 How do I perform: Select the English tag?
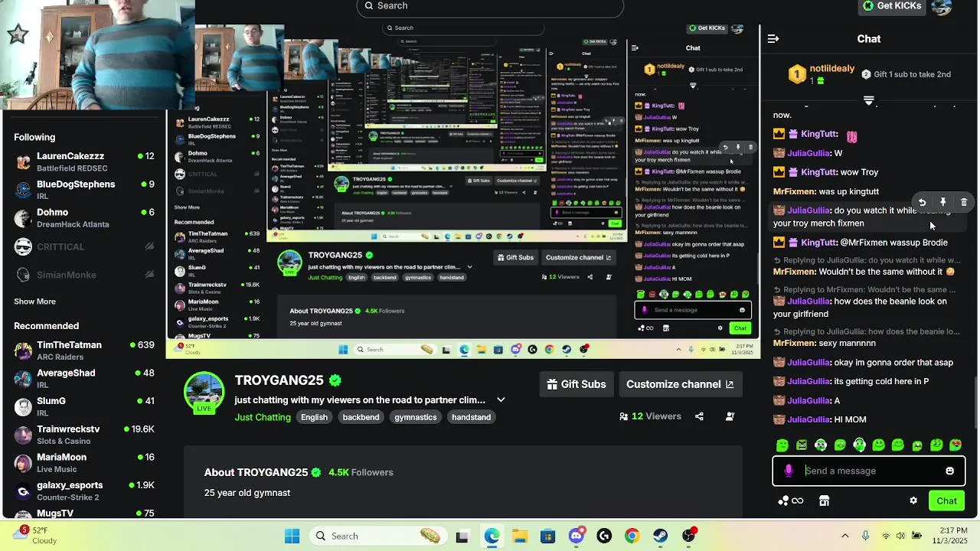click(314, 417)
